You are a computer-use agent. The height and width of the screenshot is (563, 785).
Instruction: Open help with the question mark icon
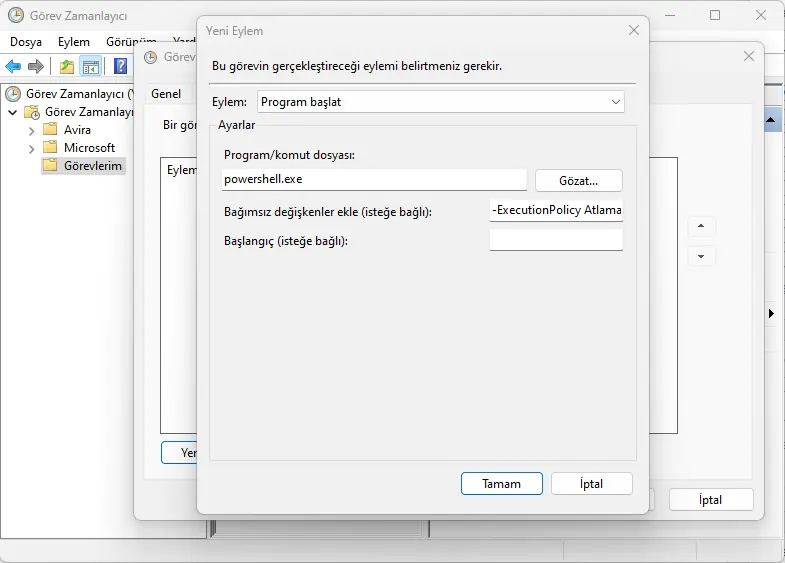[120, 67]
